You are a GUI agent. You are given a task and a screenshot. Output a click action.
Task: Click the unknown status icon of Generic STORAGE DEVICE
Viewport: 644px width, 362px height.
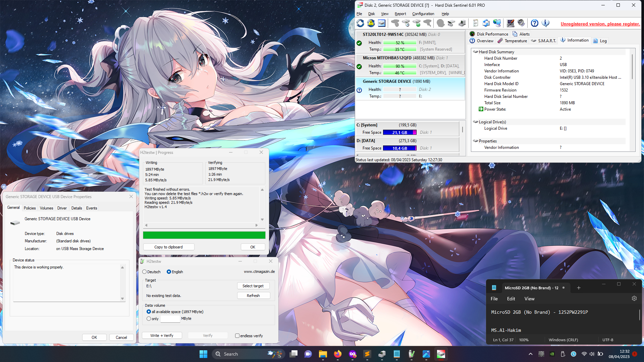click(x=359, y=90)
